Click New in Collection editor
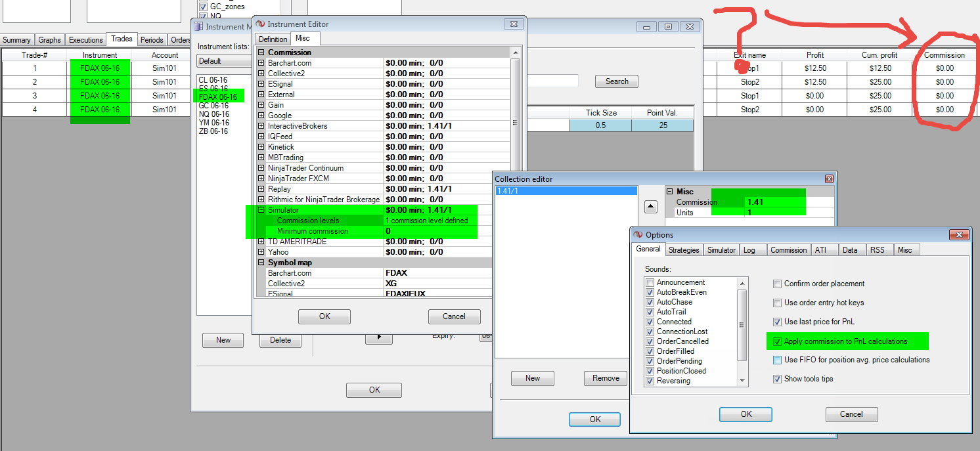This screenshot has height=451, width=980. [533, 378]
